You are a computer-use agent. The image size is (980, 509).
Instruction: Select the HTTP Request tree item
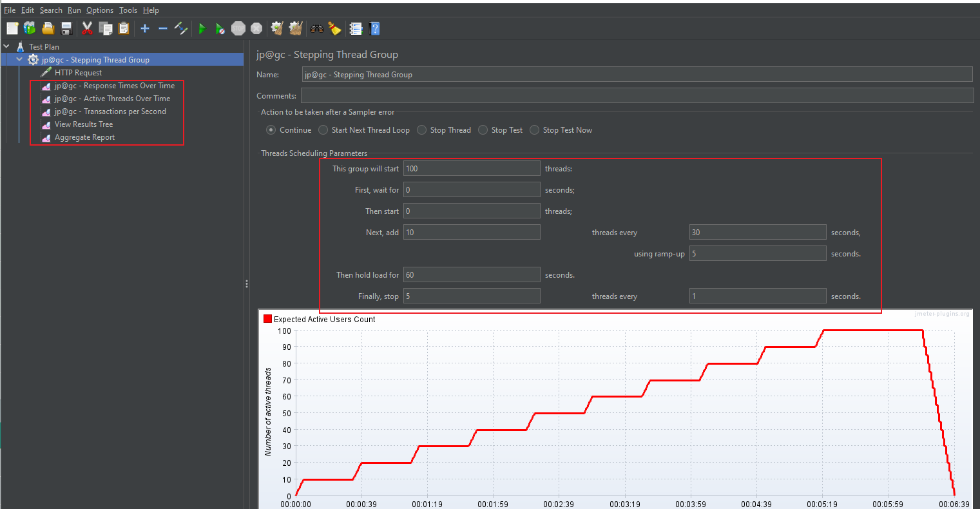[x=78, y=73]
